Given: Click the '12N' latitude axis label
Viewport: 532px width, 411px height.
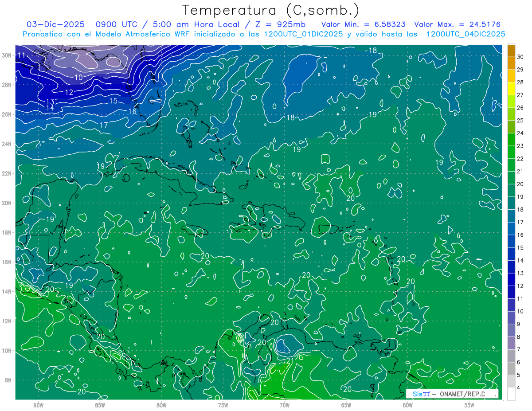Looking at the screenshot, I should (x=7, y=321).
